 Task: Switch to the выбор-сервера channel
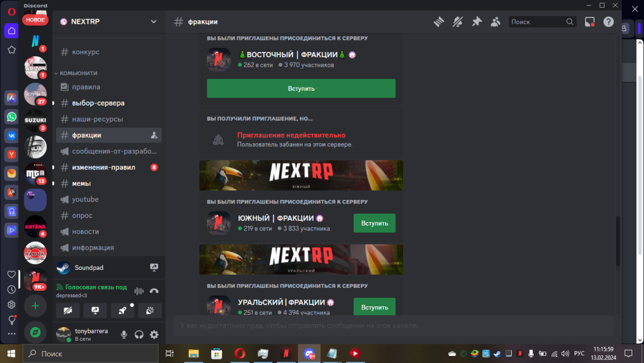pos(109,103)
